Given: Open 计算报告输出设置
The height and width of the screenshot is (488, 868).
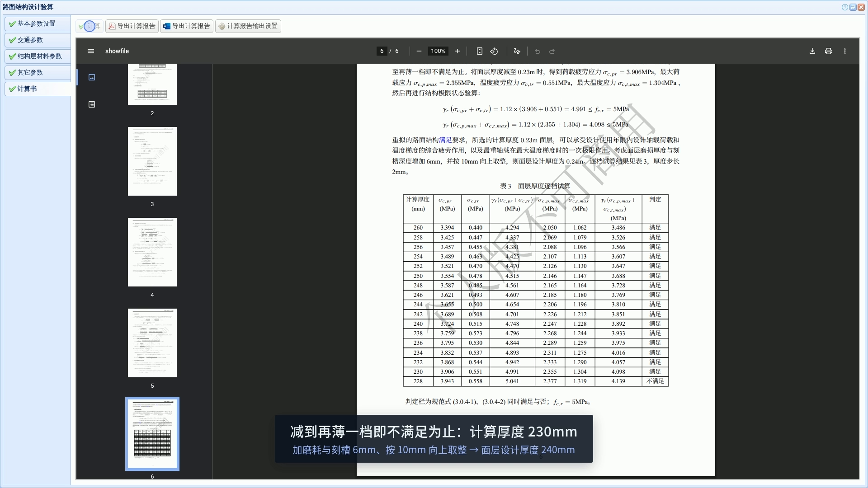Looking at the screenshot, I should pyautogui.click(x=248, y=26).
